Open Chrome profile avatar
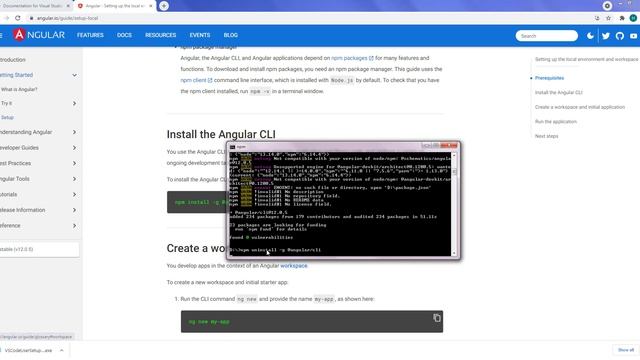Screen dimensions: 640x360 click(x=633, y=18)
